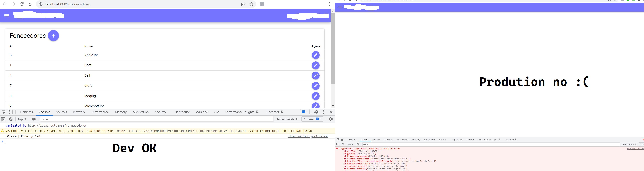Screen dimensions: 644x171
Task: Open the Vue tab in DevTools
Action: 216,112
